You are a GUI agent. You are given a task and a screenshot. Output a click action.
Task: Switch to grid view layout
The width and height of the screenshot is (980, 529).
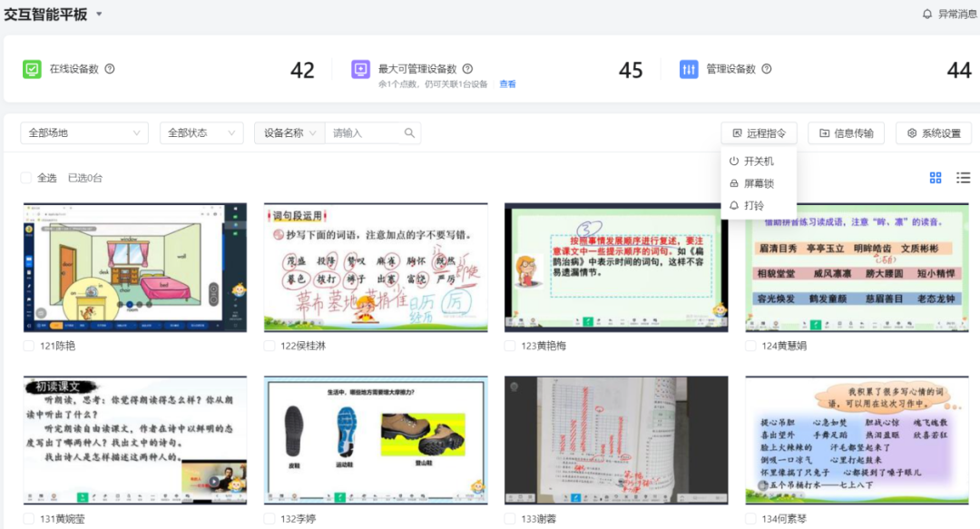[x=936, y=178]
